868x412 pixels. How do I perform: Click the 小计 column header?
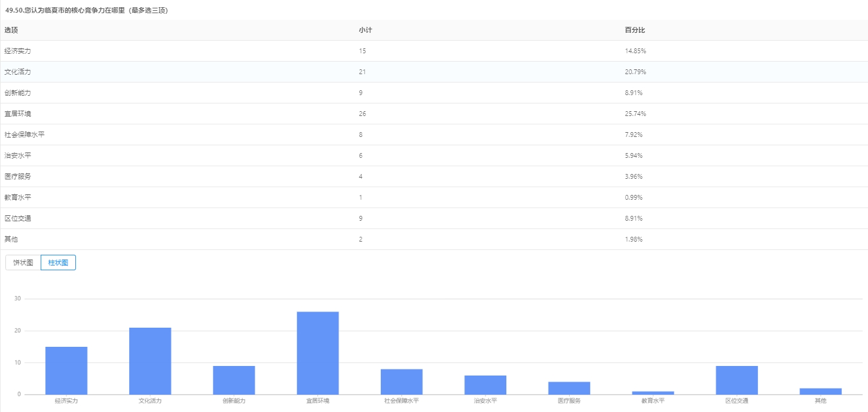[365, 30]
